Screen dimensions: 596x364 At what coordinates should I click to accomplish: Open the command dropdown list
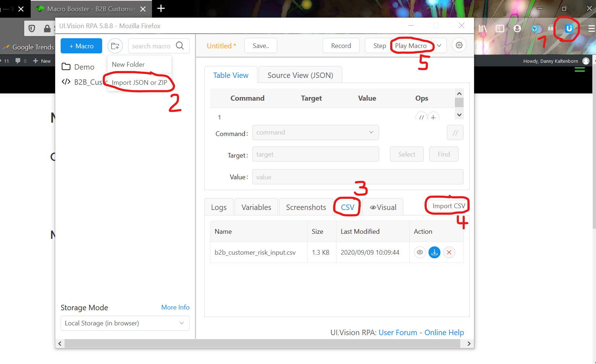click(x=315, y=132)
